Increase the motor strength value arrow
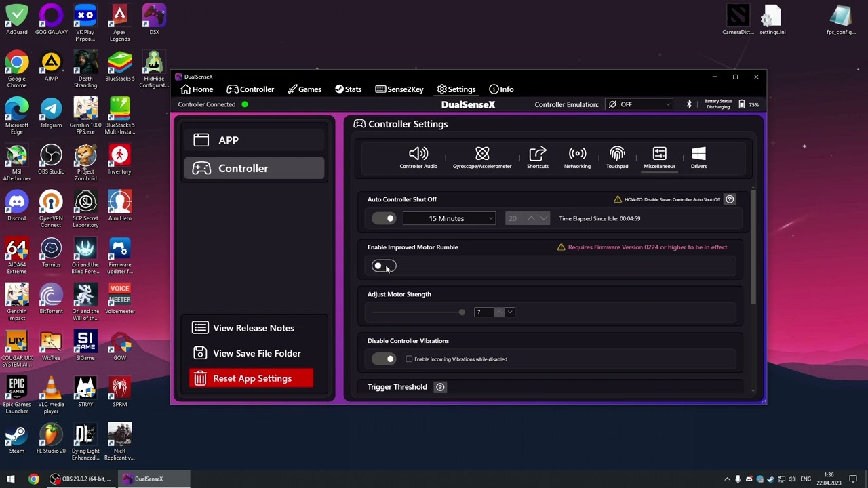 tap(499, 312)
